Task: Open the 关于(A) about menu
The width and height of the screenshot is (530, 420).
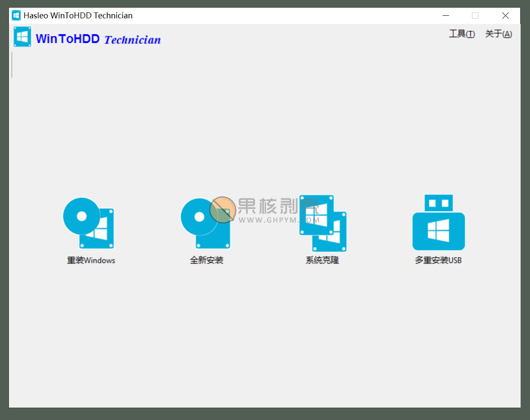Action: coord(498,34)
